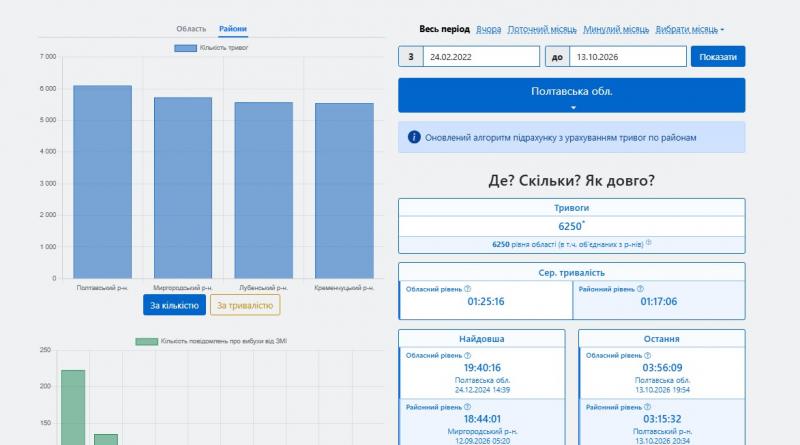Edit the start date 24.02.2022 field
The height and width of the screenshot is (445, 800).
(x=481, y=57)
